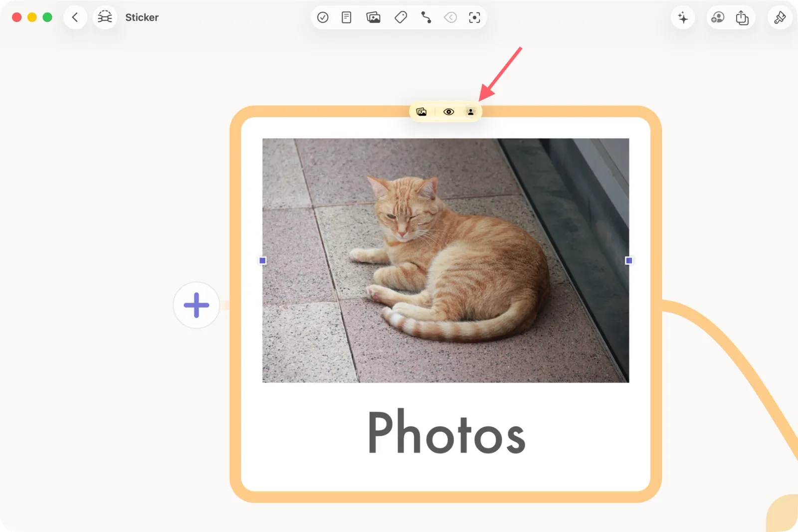Click the right resize handle of the image
Screen dimensions: 798x532
click(629, 260)
